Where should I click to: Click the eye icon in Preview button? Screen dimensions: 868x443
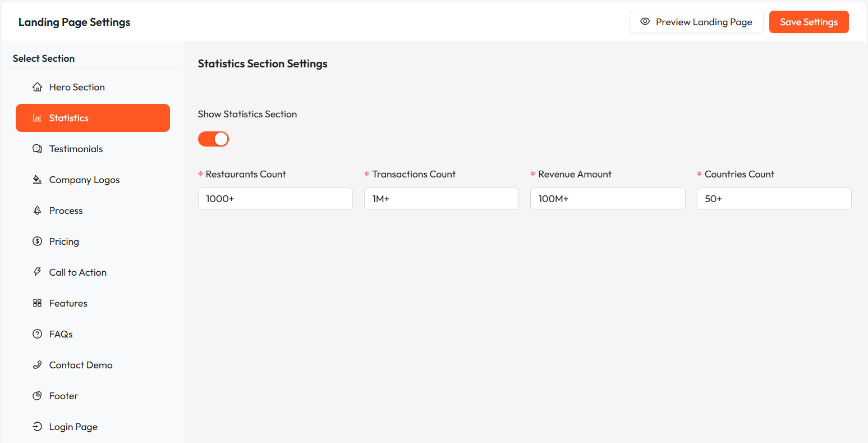pyautogui.click(x=645, y=21)
